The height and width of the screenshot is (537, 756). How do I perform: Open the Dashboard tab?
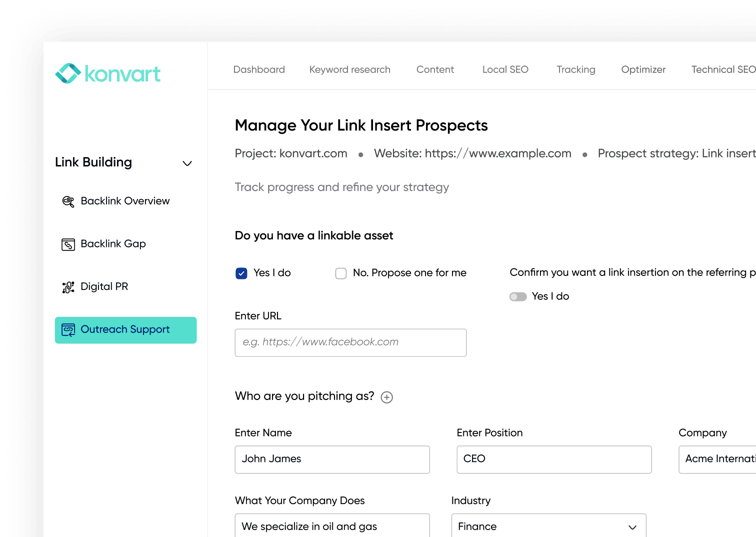[x=259, y=69]
